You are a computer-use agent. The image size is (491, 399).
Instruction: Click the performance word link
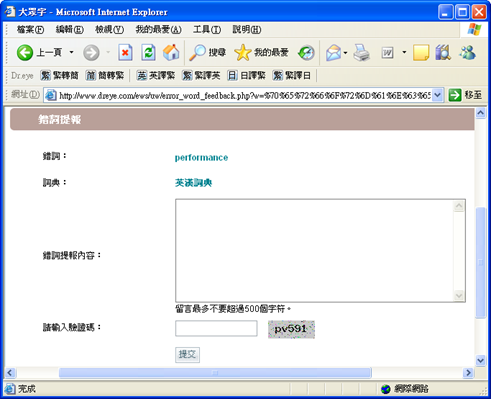click(x=201, y=157)
